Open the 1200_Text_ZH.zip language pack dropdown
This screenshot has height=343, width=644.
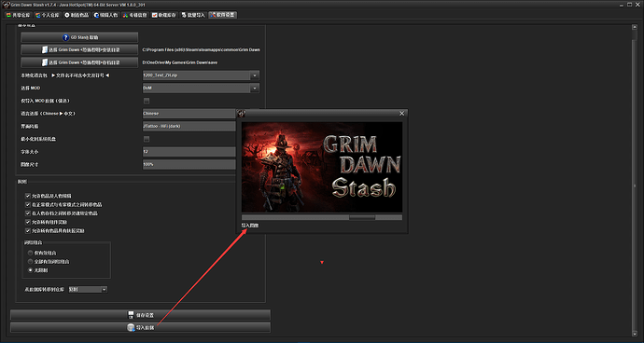201,75
